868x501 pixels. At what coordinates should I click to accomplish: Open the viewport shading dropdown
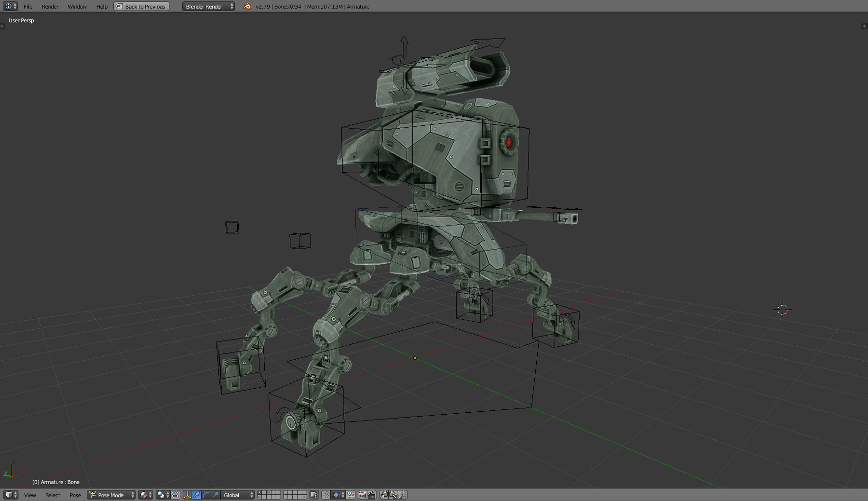(145, 495)
